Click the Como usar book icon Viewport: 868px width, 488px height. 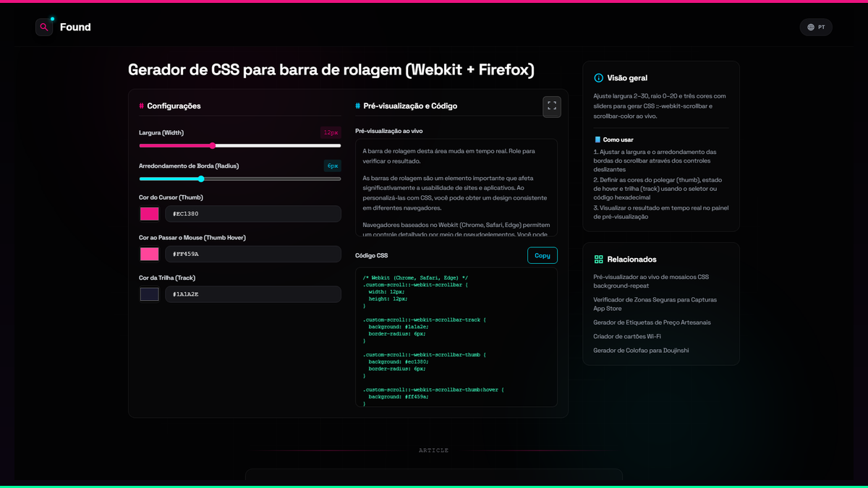pyautogui.click(x=597, y=140)
